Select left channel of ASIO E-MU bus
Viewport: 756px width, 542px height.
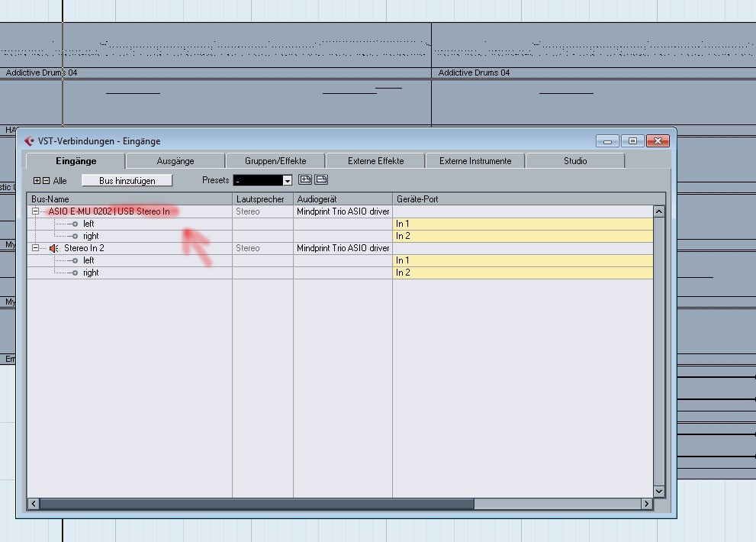(x=88, y=224)
